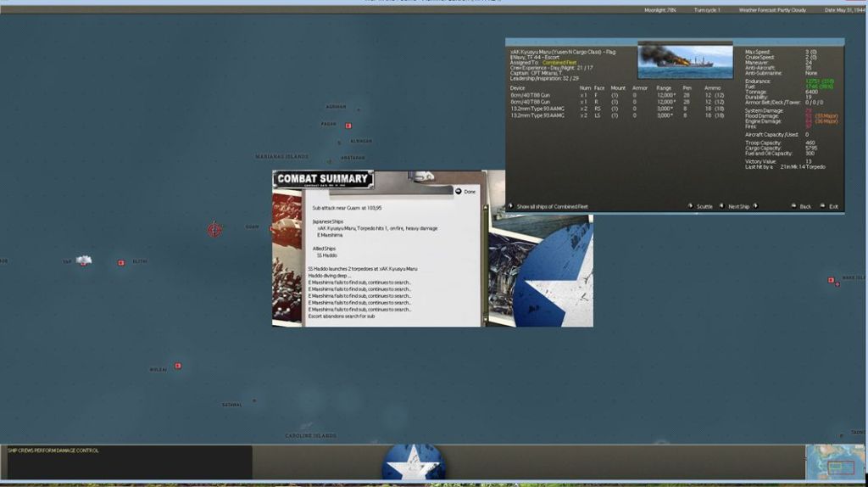Screen dimensions: 868x487
Task: Click the Next Ship label
Action: tap(738, 207)
